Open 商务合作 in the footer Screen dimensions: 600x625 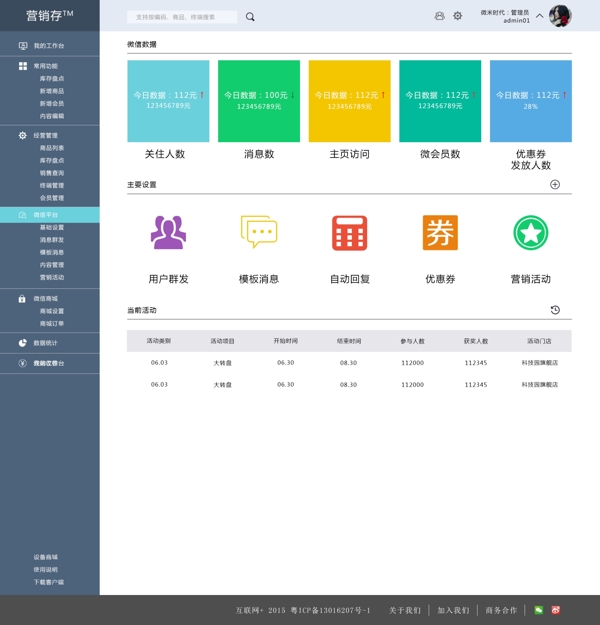pyautogui.click(x=501, y=610)
